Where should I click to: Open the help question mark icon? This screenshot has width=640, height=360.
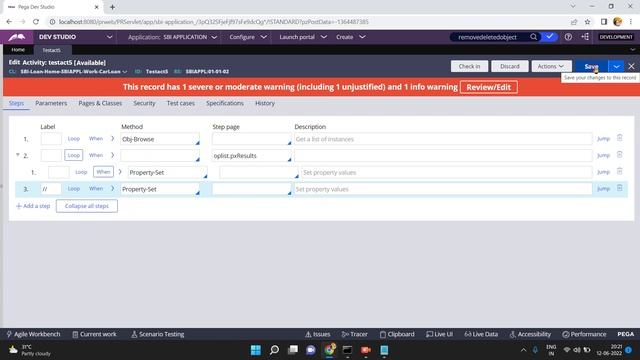point(568,37)
